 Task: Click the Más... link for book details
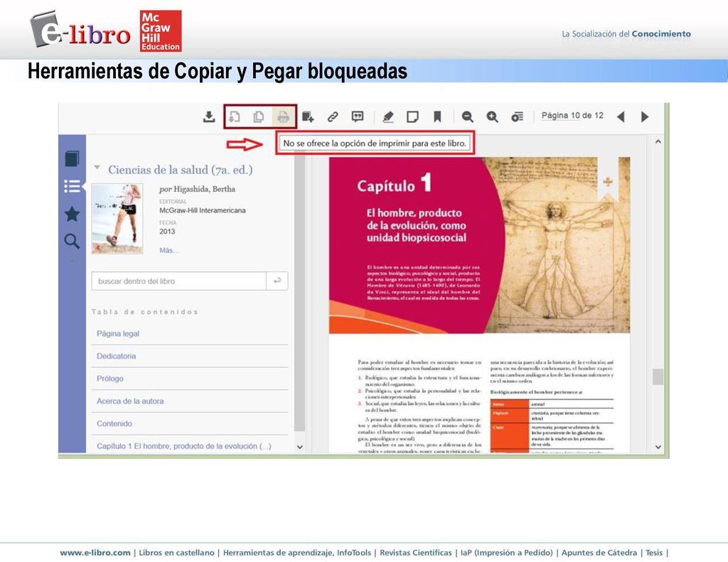(169, 250)
